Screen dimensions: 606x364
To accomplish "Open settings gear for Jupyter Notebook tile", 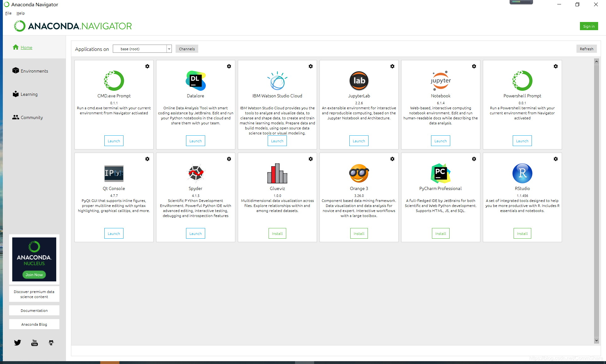I will 474,66.
